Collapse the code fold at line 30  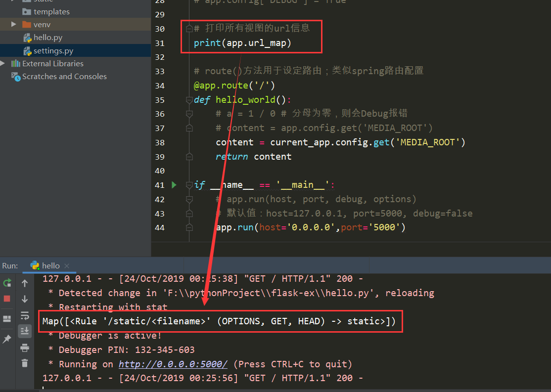pyautogui.click(x=189, y=29)
